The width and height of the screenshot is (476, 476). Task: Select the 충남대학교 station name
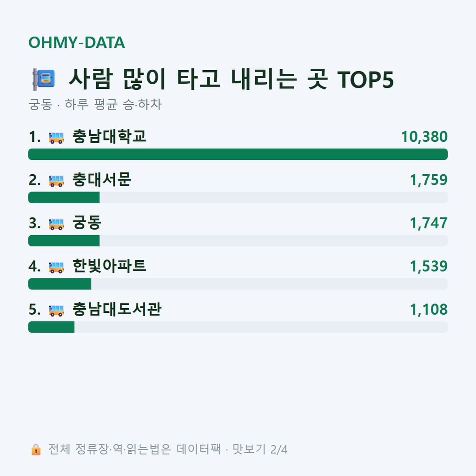click(x=109, y=136)
